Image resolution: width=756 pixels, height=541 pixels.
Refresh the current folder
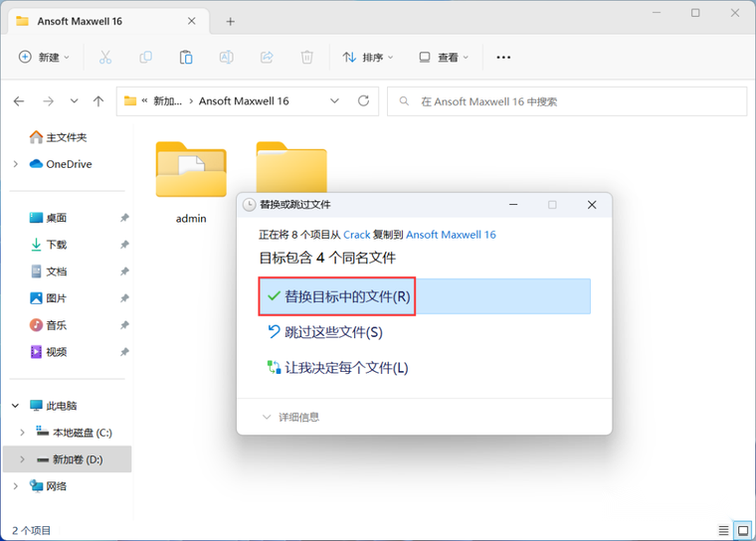pos(363,100)
